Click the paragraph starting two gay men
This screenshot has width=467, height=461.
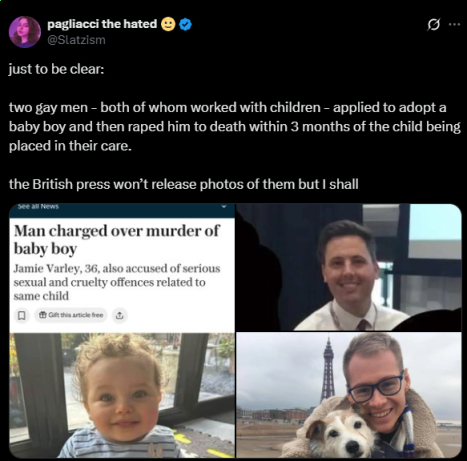pyautogui.click(x=235, y=127)
